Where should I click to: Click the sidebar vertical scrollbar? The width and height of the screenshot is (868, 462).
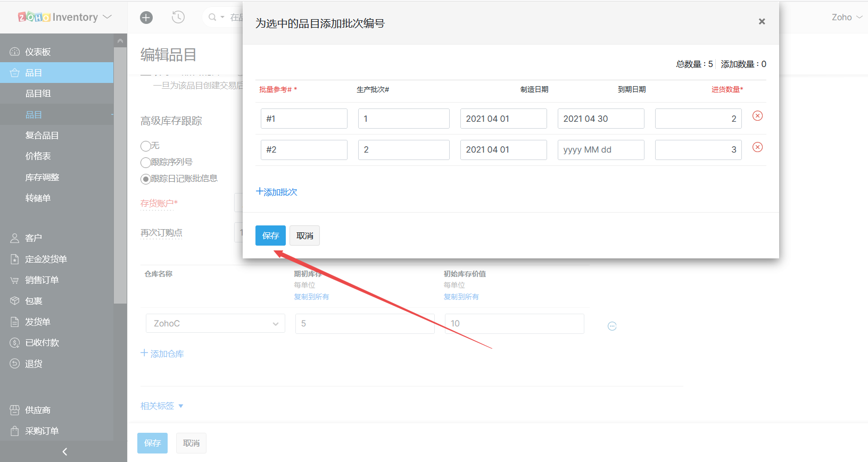click(x=120, y=175)
